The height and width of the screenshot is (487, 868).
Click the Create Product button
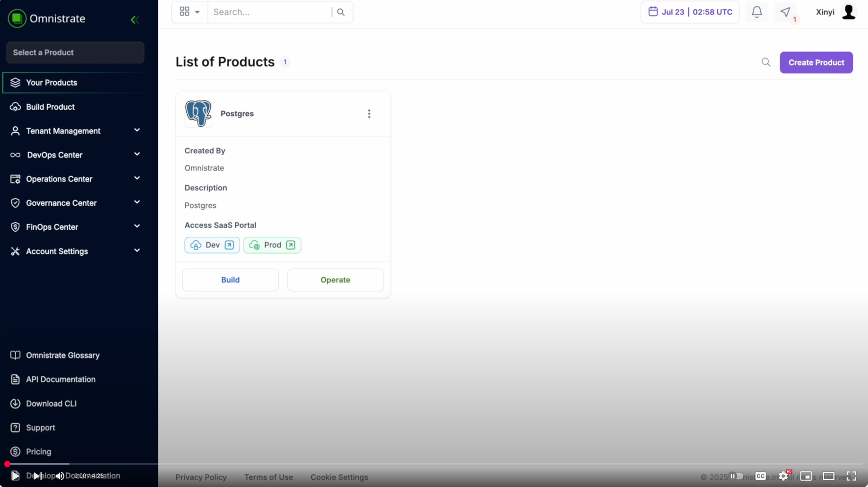coord(816,62)
